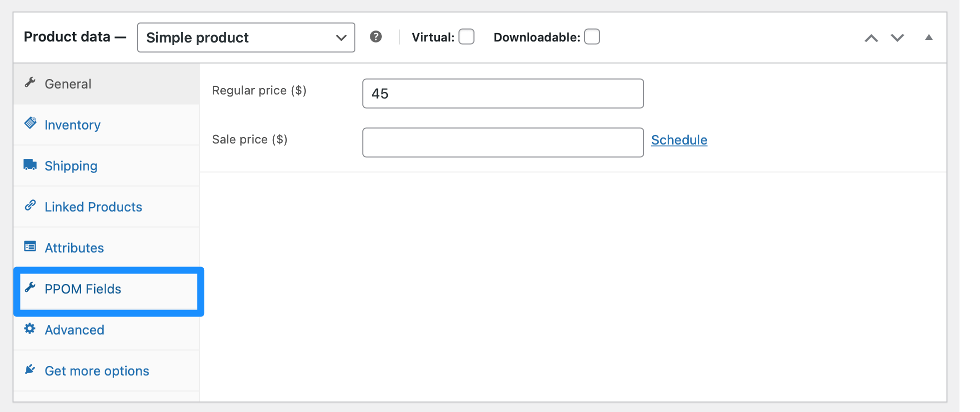Click the General tab wrench icon
Viewport: 980px width, 412px height.
(30, 82)
